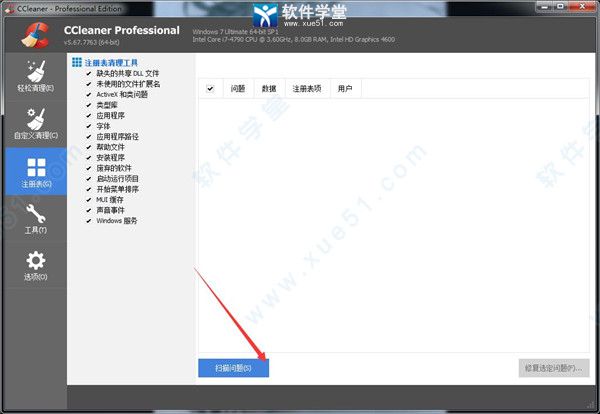The image size is (600, 414).
Task: Open the 自定义清理 (Custom Clean) section
Action: pyautogui.click(x=36, y=124)
